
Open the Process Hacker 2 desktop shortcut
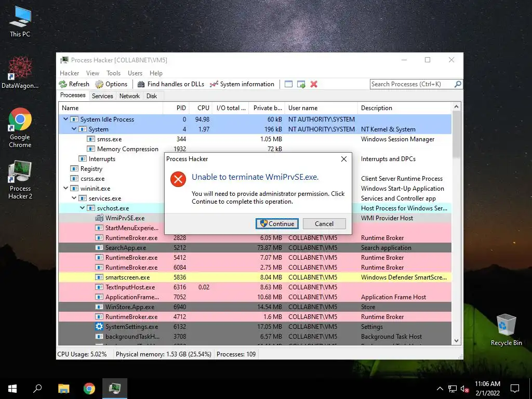click(x=20, y=180)
